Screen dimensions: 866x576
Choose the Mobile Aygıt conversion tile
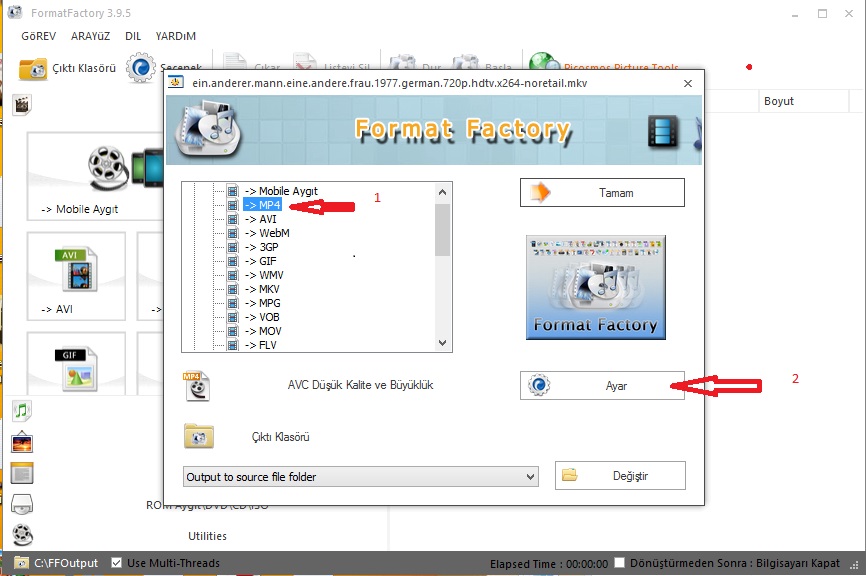[x=95, y=176]
